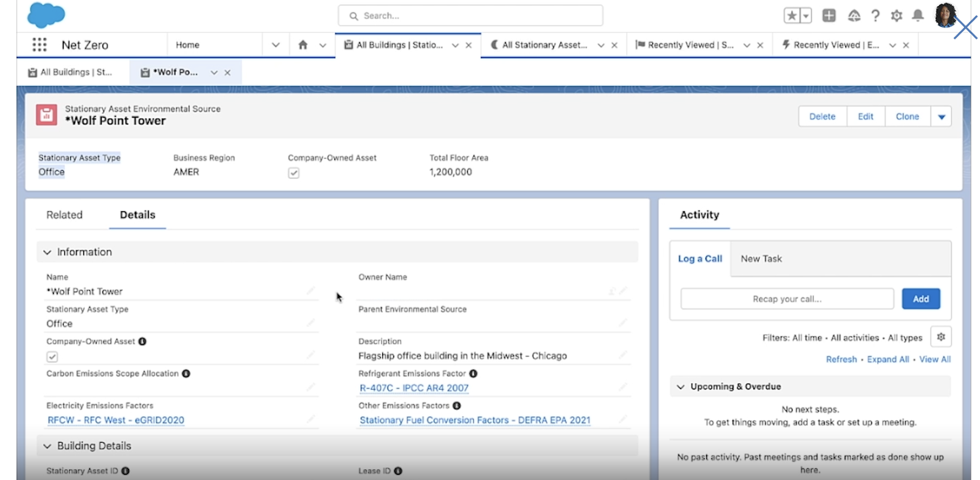980x480 pixels.
Task: Click the home icon in navigation bar
Action: point(303,45)
